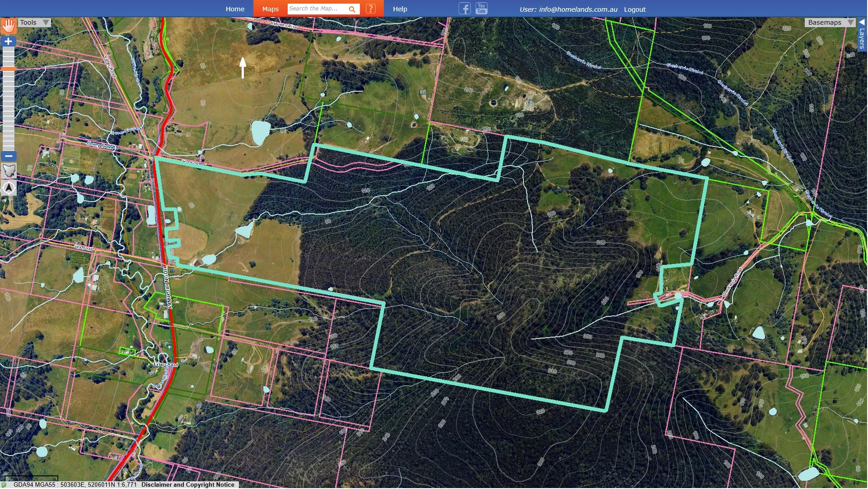Click the Logout link
This screenshot has width=868, height=489.
click(634, 9)
